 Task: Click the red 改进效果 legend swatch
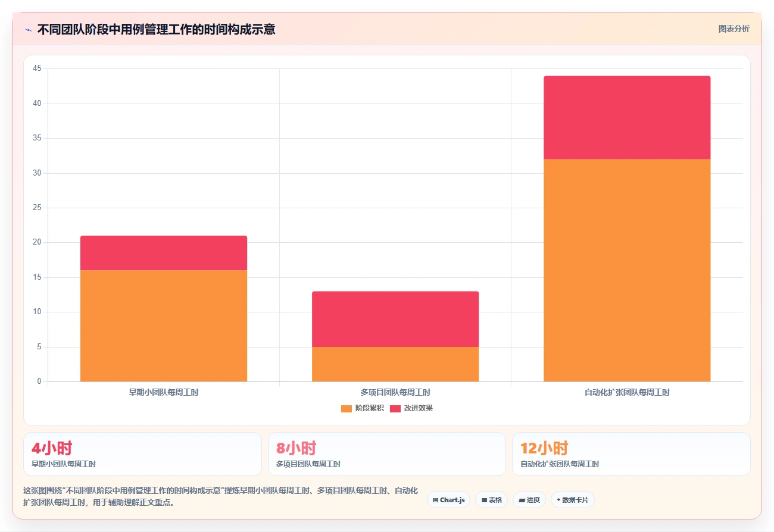[x=395, y=408]
